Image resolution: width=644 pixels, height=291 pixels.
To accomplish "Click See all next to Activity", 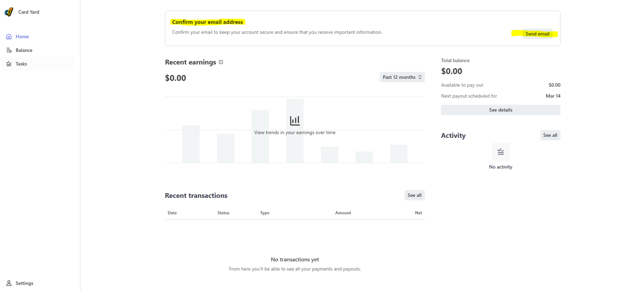I will [550, 135].
